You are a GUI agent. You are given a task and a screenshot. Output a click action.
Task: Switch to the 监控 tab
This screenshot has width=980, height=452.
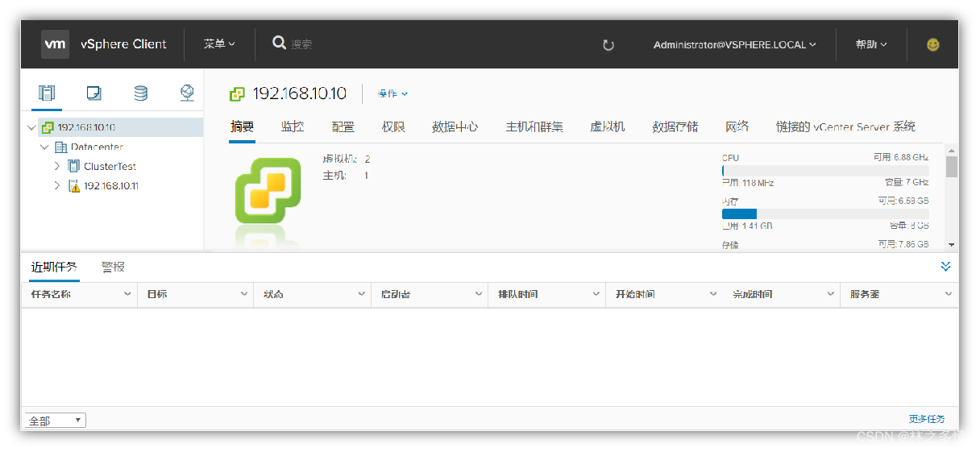coord(293,126)
